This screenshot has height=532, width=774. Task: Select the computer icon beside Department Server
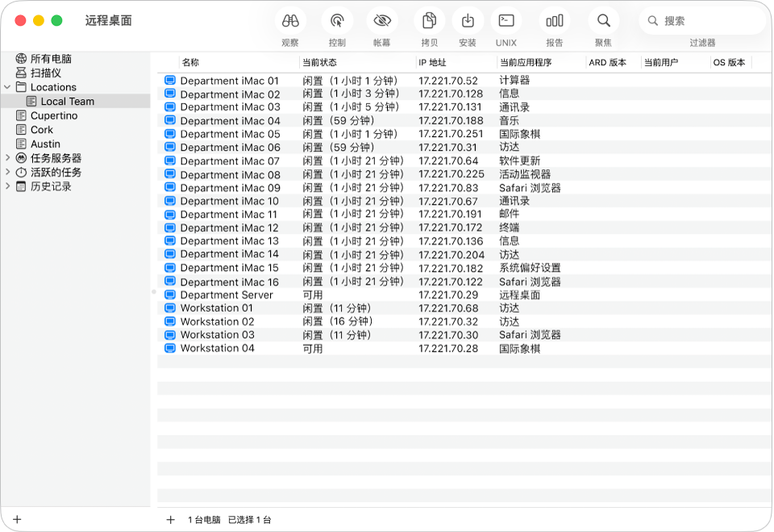coord(169,294)
